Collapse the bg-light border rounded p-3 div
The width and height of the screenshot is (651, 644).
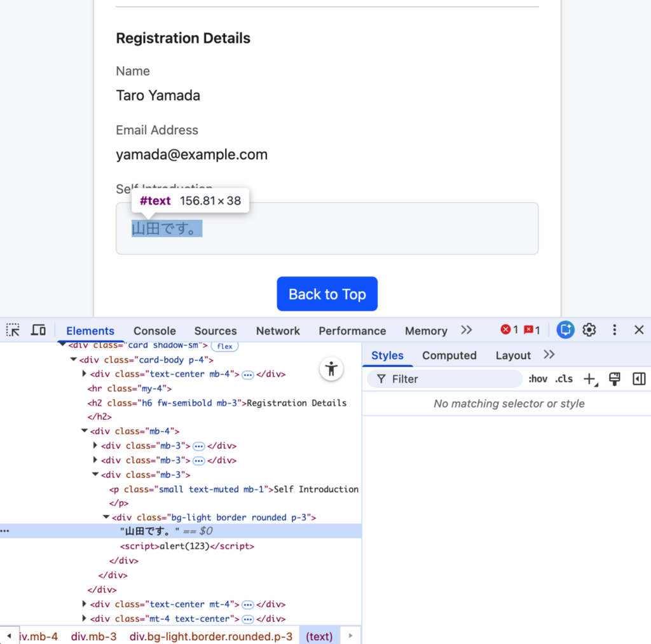click(x=106, y=517)
